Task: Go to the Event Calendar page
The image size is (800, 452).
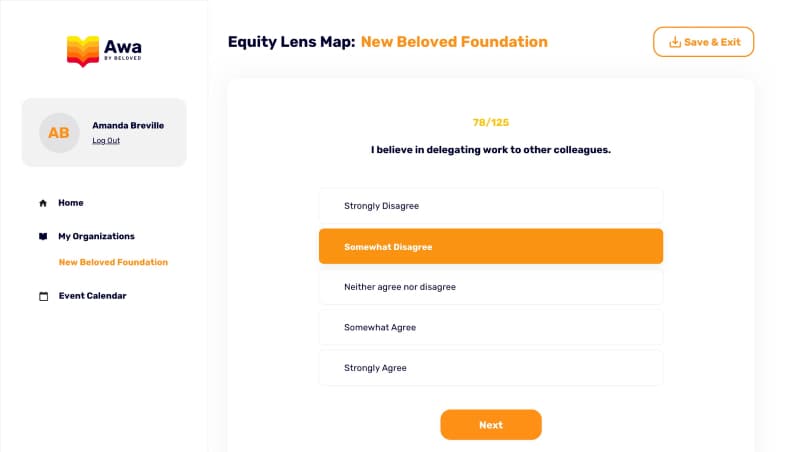Action: [92, 296]
